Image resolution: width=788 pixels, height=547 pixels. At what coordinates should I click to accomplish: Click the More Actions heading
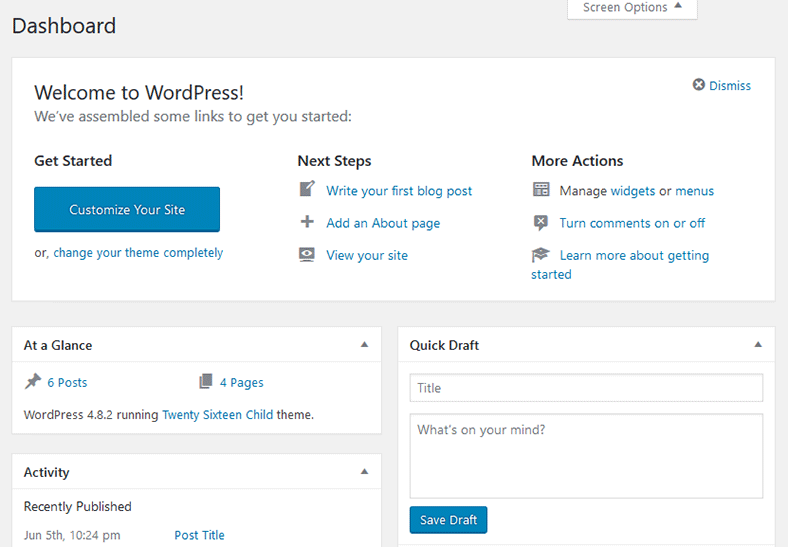[x=577, y=161]
